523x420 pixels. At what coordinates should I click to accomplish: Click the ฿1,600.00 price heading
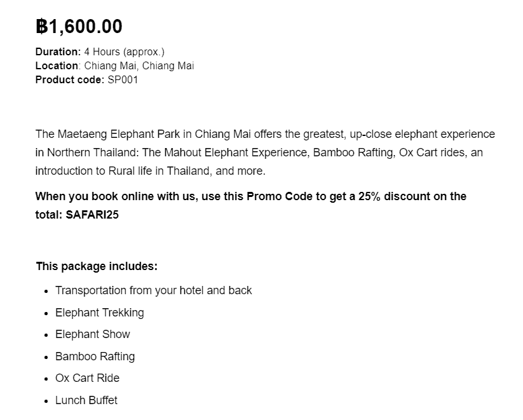(79, 26)
